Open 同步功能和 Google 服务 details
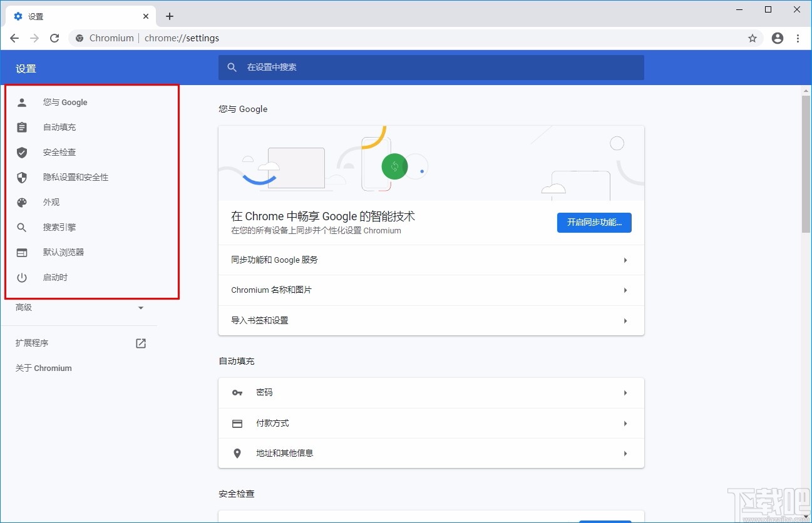812x523 pixels. point(431,260)
